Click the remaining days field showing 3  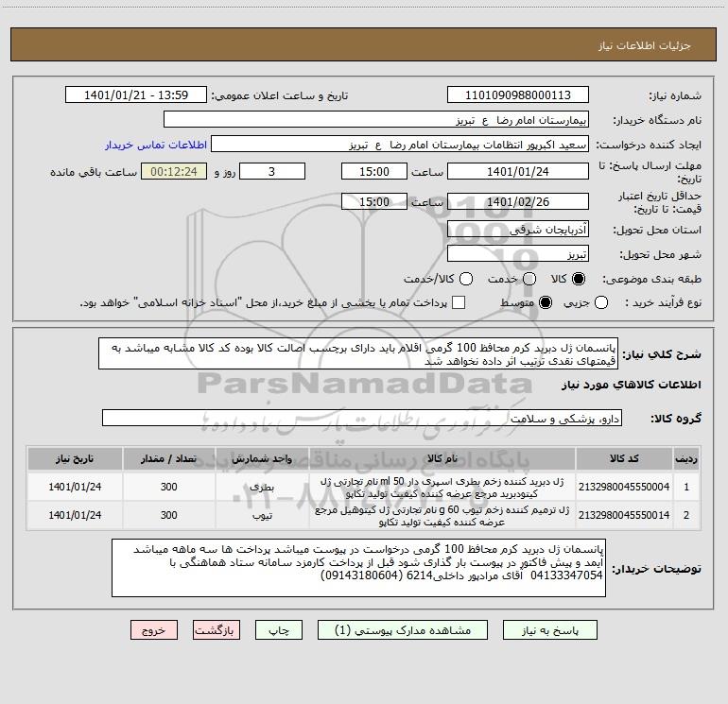click(272, 171)
